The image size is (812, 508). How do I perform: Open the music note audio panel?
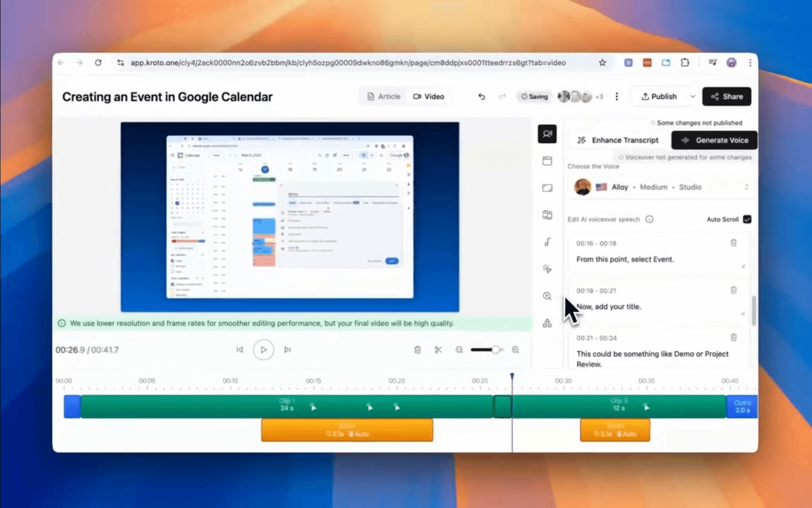pyautogui.click(x=547, y=242)
